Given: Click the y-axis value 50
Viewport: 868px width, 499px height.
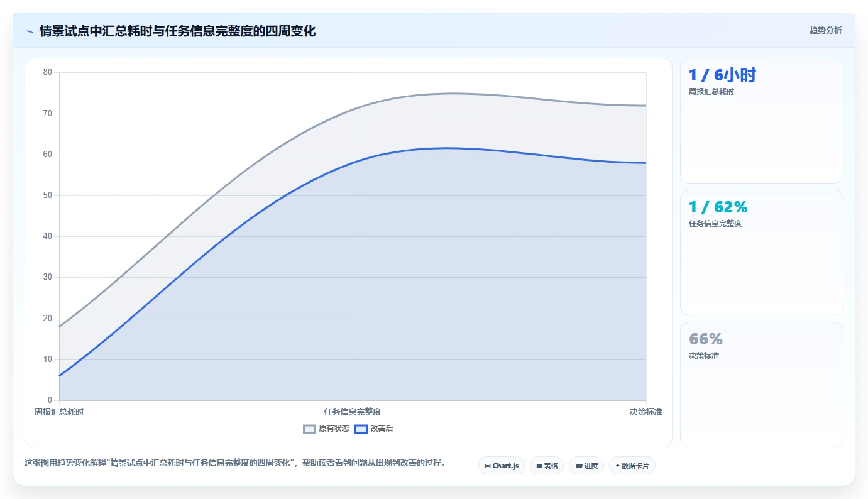Looking at the screenshot, I should coord(48,195).
